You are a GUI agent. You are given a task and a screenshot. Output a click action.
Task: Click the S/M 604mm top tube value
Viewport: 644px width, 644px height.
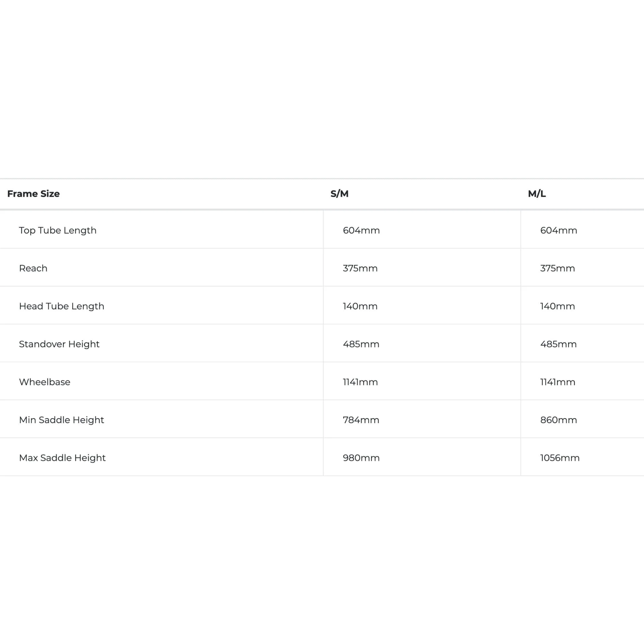pos(361,230)
